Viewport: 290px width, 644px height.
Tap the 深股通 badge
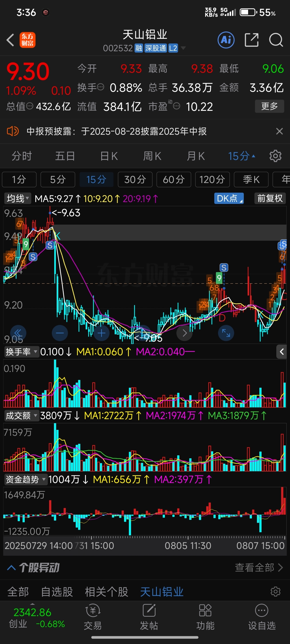click(155, 48)
